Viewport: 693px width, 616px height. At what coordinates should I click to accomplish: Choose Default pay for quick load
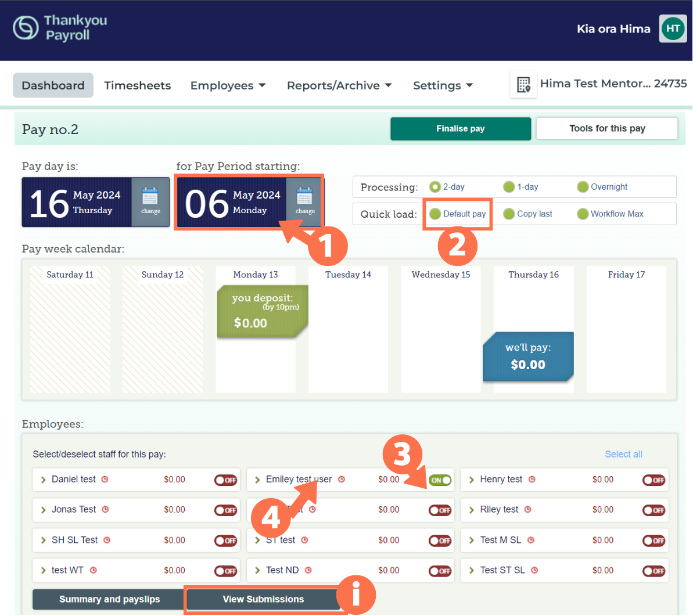pyautogui.click(x=435, y=214)
